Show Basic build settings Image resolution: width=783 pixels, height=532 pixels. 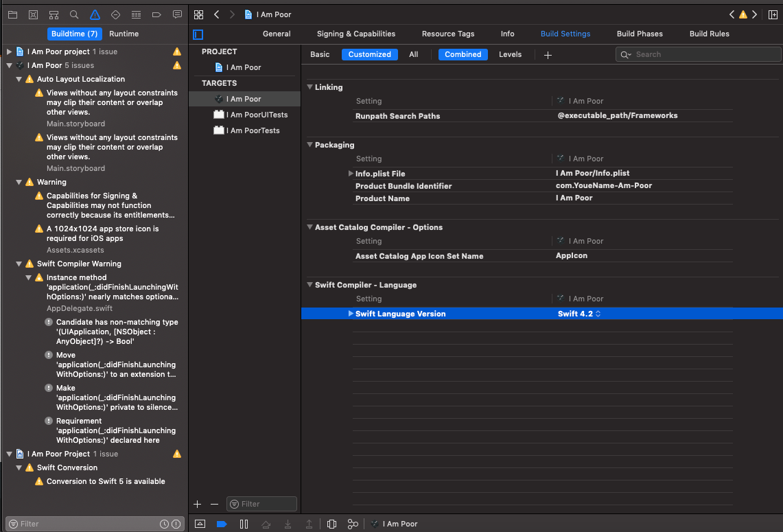pyautogui.click(x=320, y=54)
